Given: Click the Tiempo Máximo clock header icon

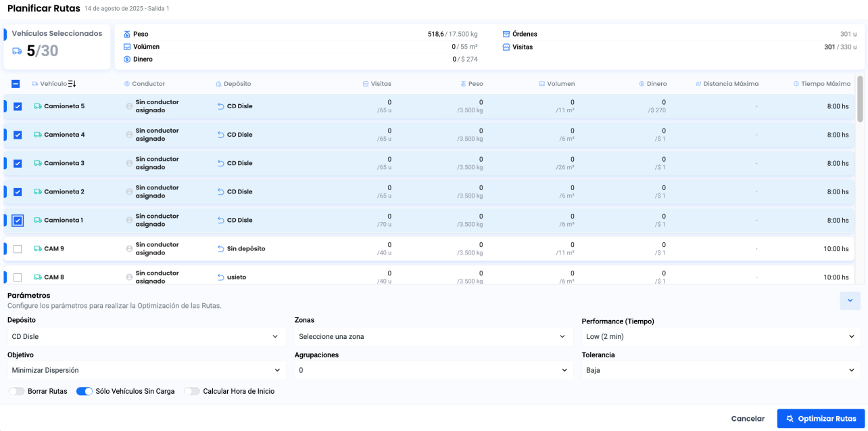Looking at the screenshot, I should coord(796,84).
